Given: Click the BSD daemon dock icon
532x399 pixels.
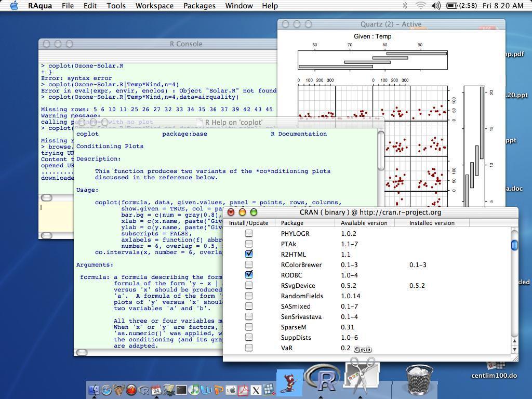Looking at the screenshot, I should click(x=290, y=382).
